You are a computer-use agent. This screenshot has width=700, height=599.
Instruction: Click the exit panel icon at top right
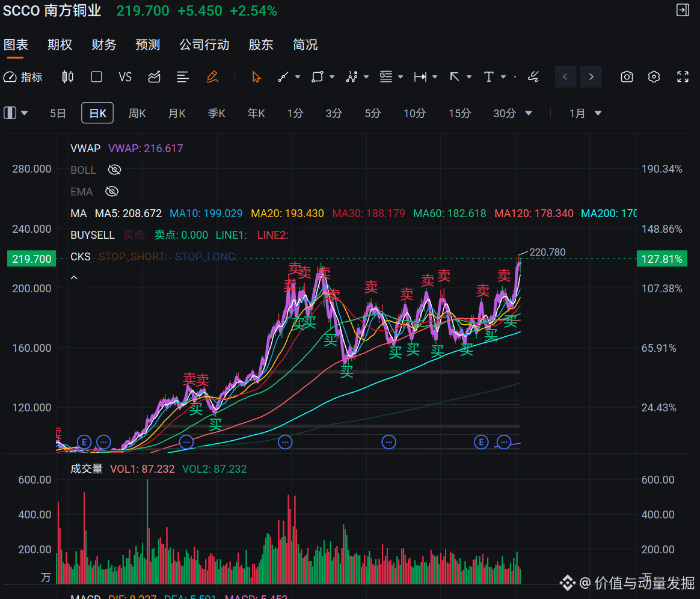(683, 10)
